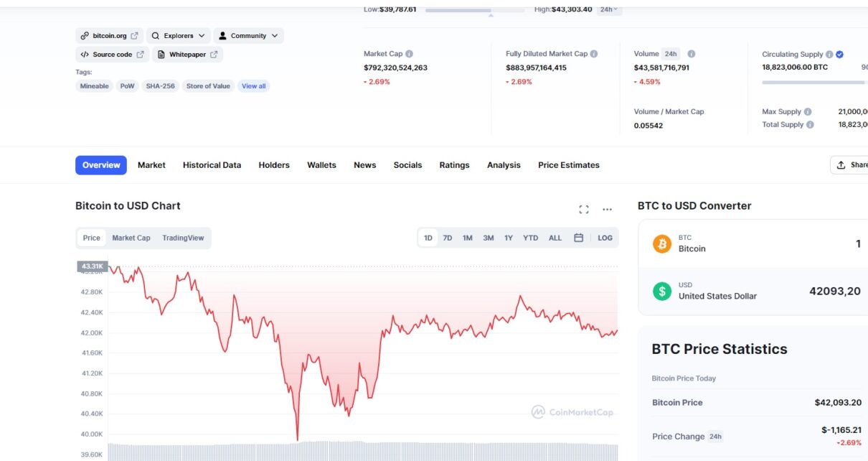Open the Wallets tab
The height and width of the screenshot is (461, 868).
321,165
